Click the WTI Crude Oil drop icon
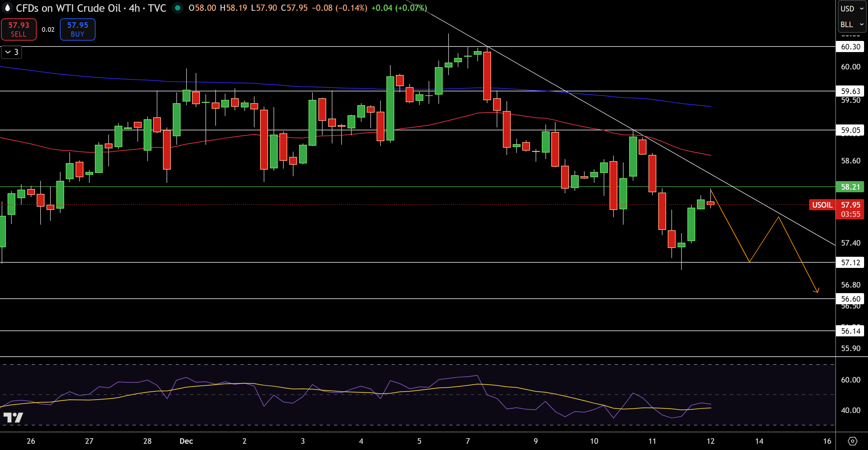This screenshot has width=868, height=450. [8, 8]
